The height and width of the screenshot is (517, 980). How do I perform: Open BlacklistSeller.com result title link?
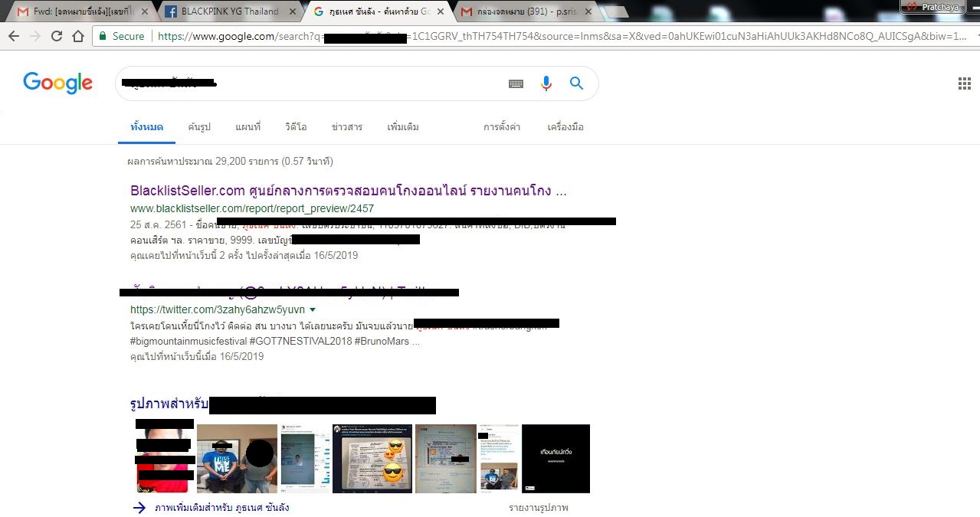click(349, 191)
